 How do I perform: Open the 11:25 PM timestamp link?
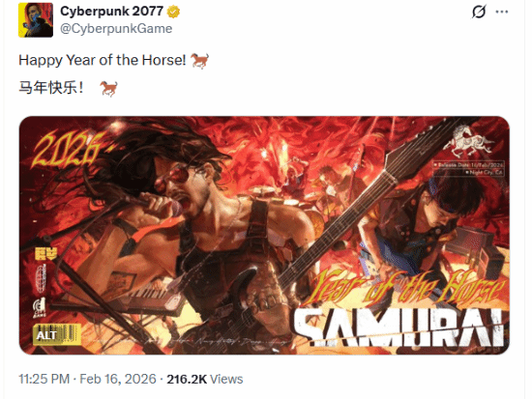(x=44, y=379)
